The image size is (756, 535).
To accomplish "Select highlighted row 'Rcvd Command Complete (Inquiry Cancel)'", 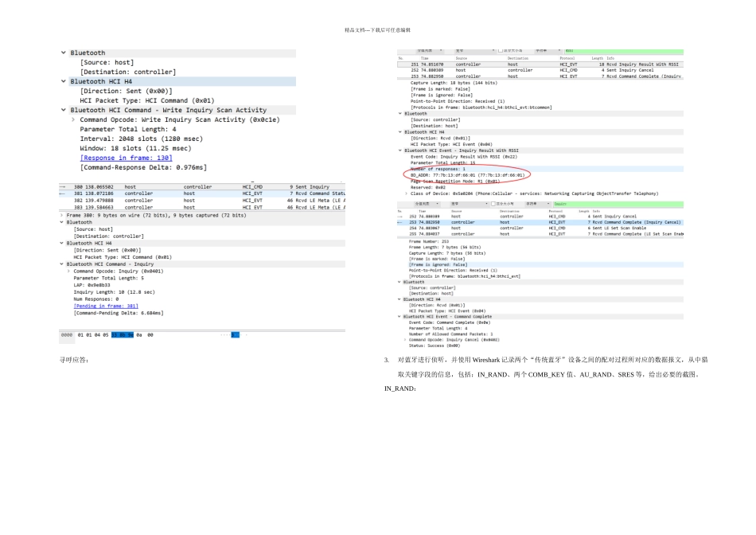I will pos(540,222).
